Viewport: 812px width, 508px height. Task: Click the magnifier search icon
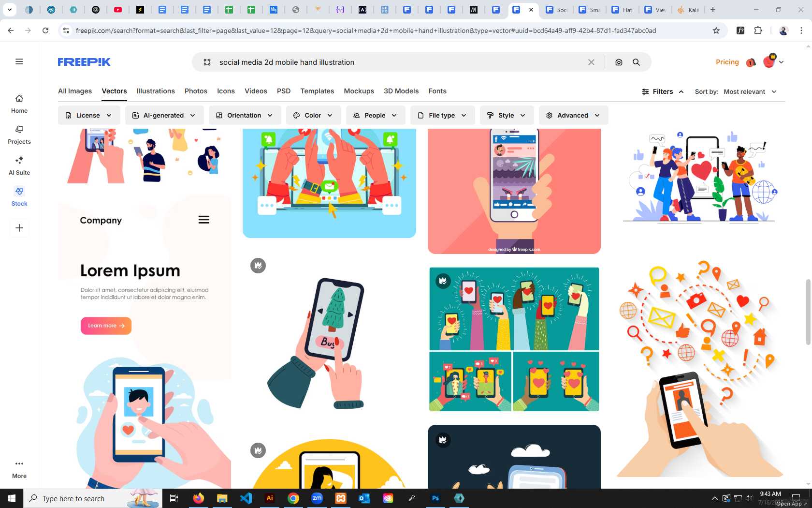pos(636,62)
